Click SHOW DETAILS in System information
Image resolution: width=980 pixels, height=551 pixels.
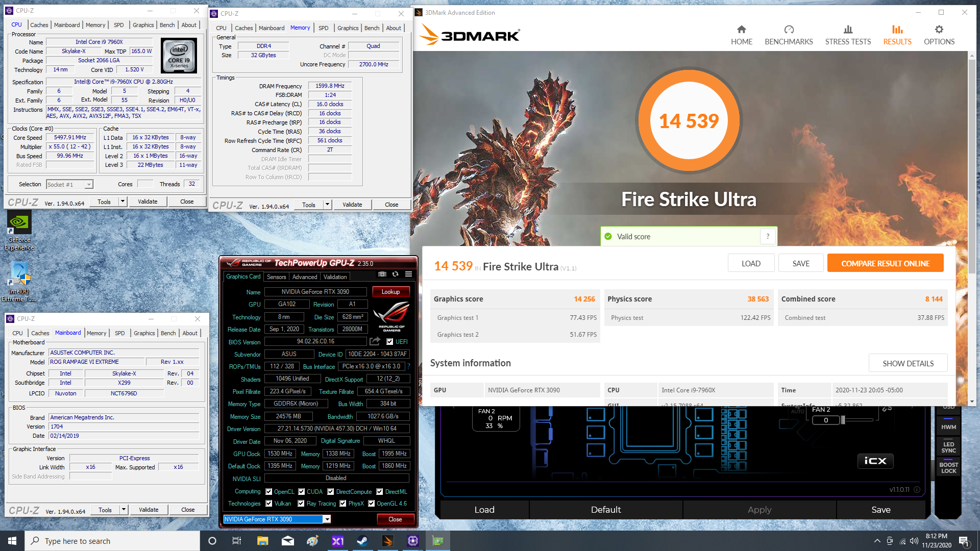(x=908, y=363)
